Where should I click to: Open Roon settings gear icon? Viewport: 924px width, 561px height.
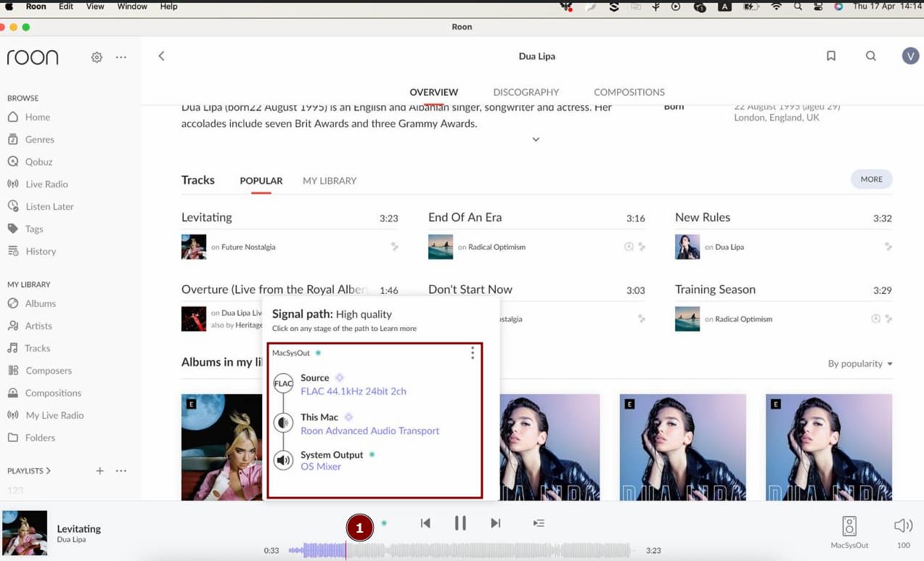coord(97,57)
